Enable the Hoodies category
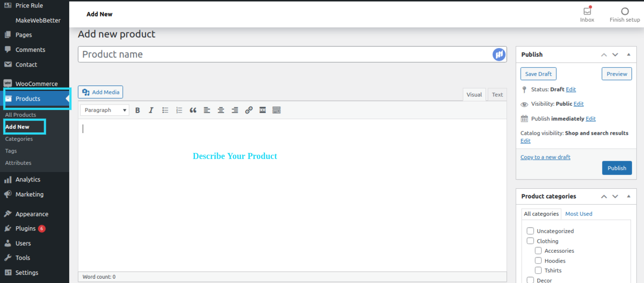The width and height of the screenshot is (644, 283). tap(538, 260)
